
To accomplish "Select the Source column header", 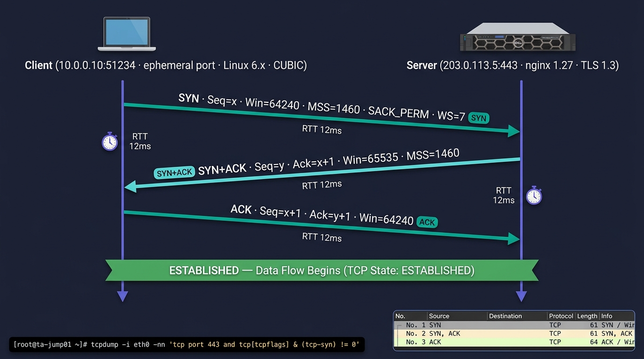I will pos(457,316).
